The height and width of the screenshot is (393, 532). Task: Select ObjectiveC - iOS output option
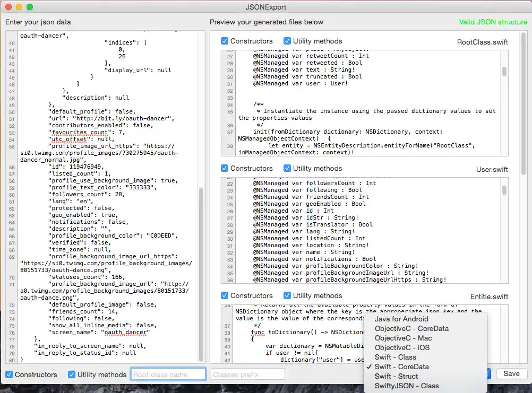(x=402, y=347)
